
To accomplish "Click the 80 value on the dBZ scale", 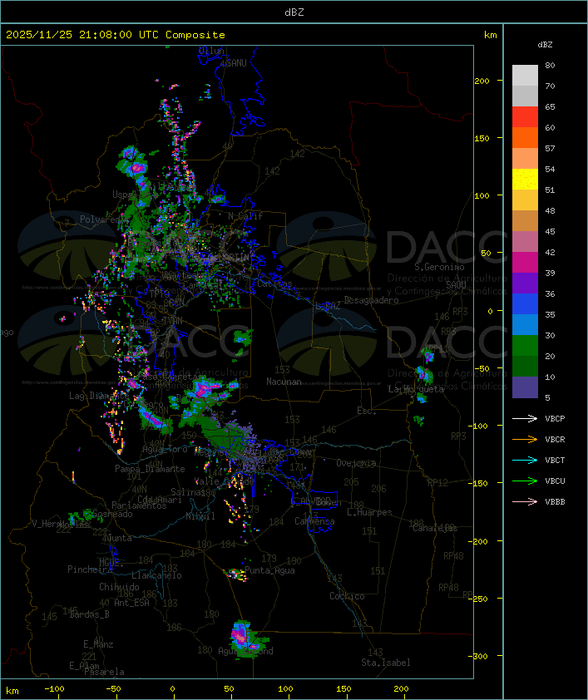I will [x=550, y=65].
